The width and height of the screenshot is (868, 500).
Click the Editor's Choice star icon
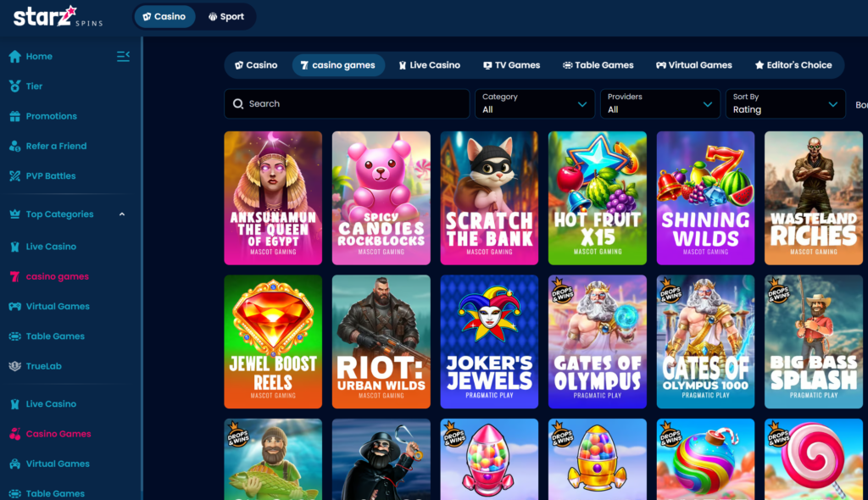(759, 65)
